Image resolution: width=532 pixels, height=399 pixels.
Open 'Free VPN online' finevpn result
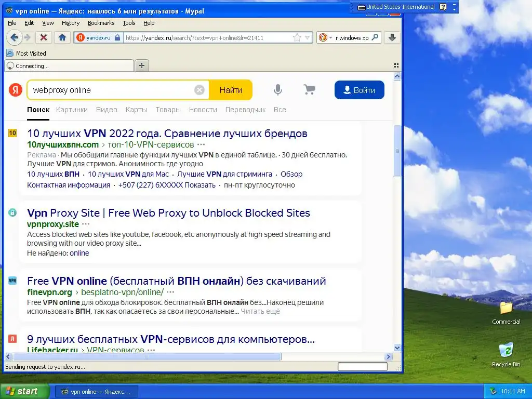pos(177,281)
